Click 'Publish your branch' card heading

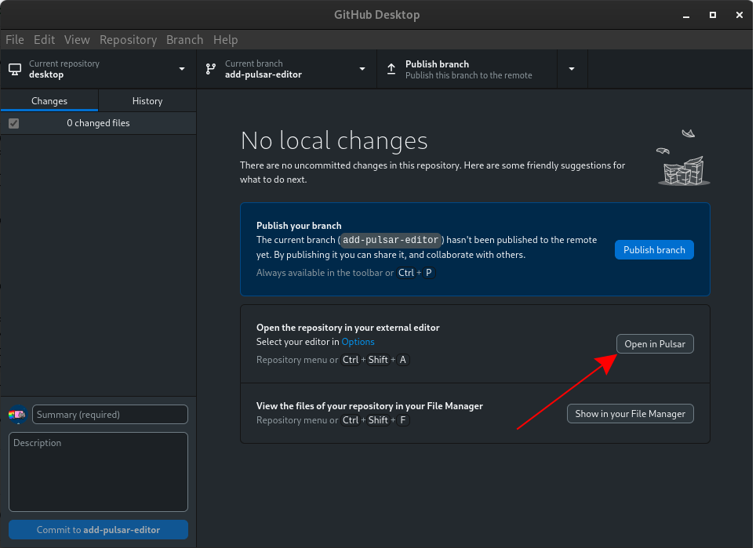click(x=299, y=226)
